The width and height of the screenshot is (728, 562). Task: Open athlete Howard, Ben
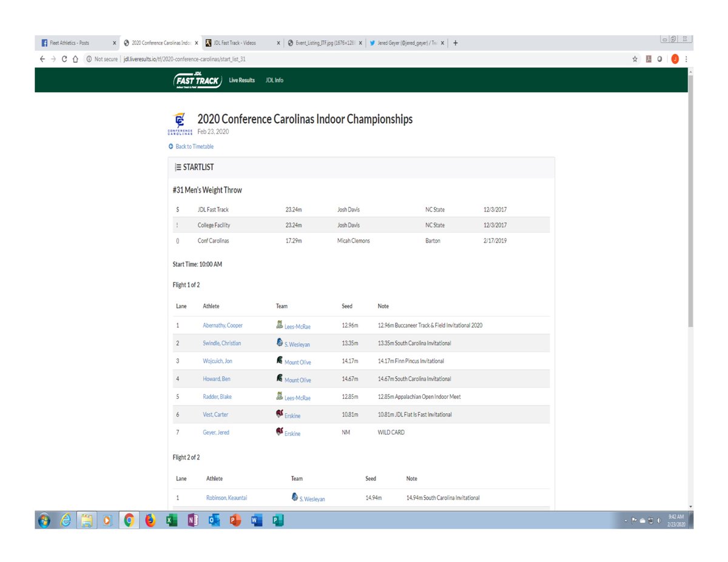pos(217,379)
